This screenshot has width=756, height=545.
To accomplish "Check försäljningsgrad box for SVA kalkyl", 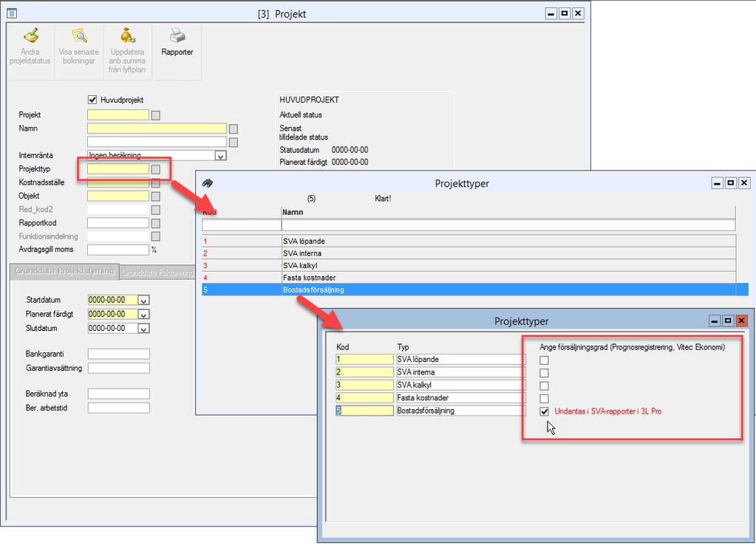I will (x=544, y=386).
